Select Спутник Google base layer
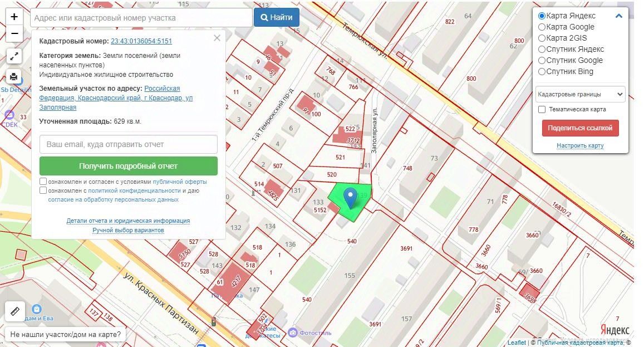Screen dimensions: 644x347 tap(542, 61)
